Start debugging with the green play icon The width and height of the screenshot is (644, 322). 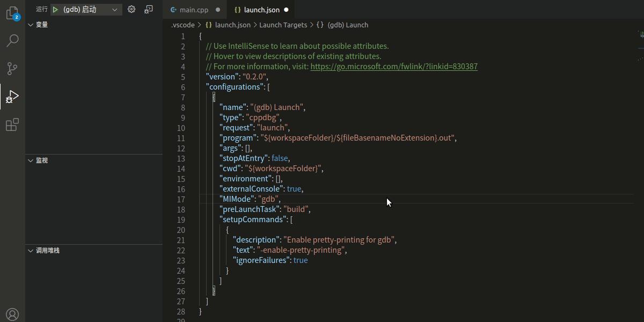[55, 9]
